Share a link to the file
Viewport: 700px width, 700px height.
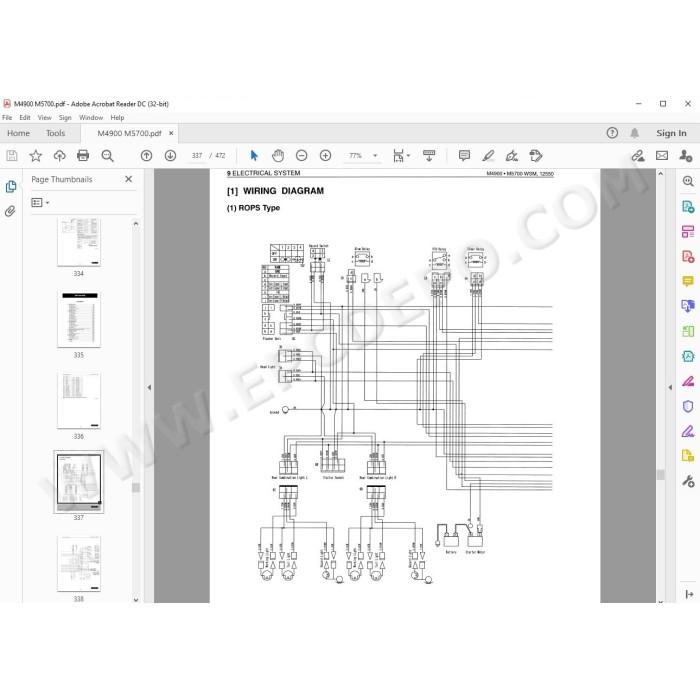(638, 156)
